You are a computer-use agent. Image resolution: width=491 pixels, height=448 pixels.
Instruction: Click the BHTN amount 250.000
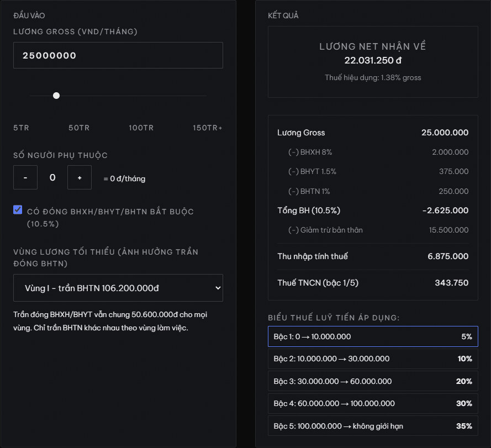coord(453,192)
